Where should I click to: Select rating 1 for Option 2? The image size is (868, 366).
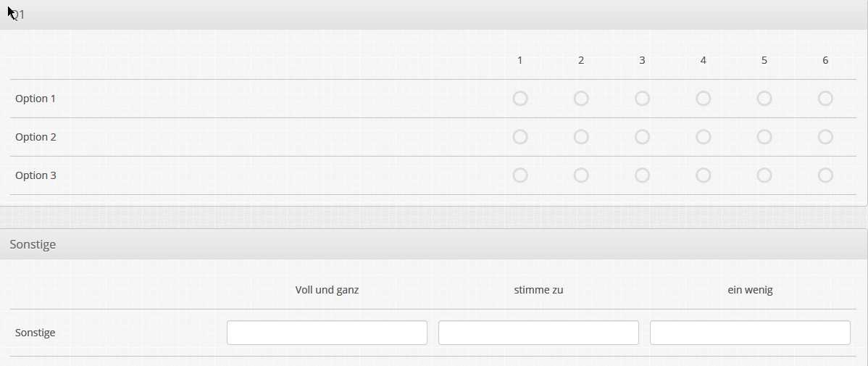point(520,137)
